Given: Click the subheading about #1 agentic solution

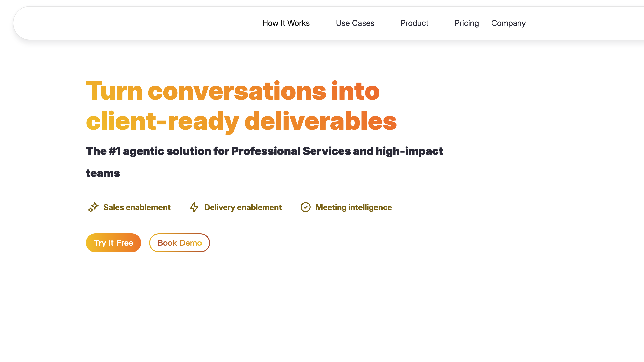Looking at the screenshot, I should (264, 162).
